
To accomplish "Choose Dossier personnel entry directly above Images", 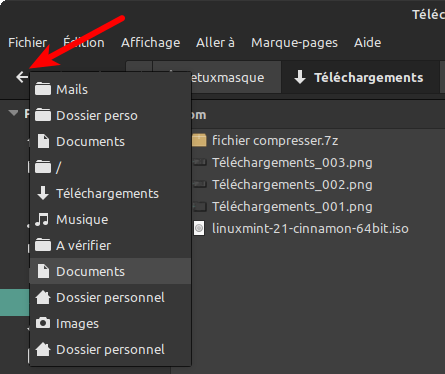I will [110, 297].
